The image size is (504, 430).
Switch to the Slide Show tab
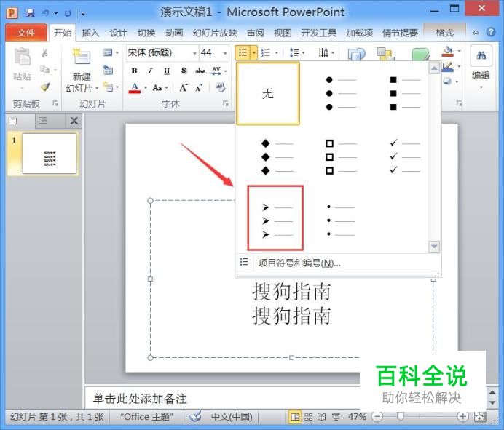tap(215, 33)
